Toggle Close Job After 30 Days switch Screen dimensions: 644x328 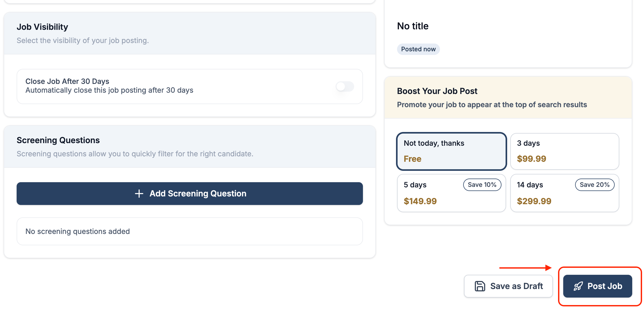tap(345, 87)
